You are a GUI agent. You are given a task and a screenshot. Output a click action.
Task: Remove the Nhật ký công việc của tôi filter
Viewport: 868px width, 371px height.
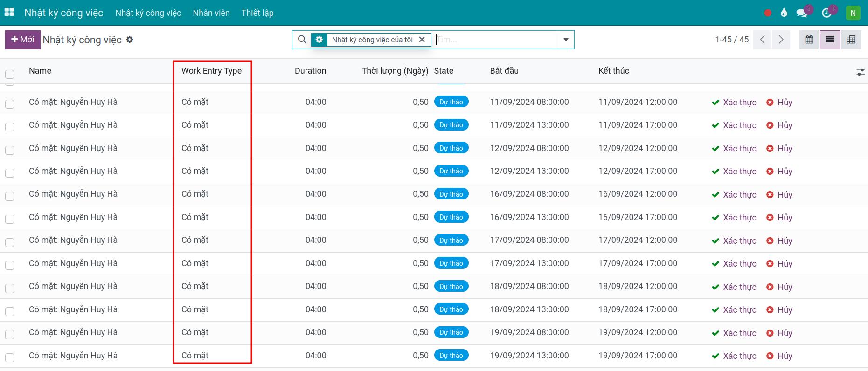(422, 40)
